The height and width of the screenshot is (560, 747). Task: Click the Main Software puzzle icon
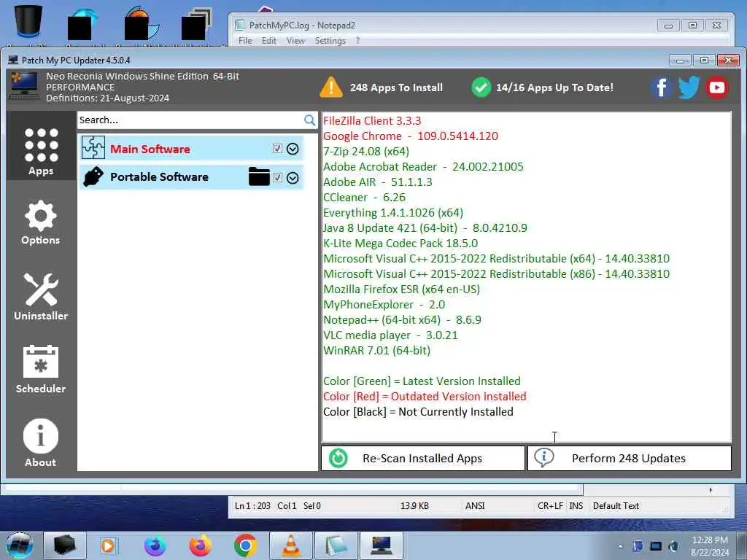(93, 147)
